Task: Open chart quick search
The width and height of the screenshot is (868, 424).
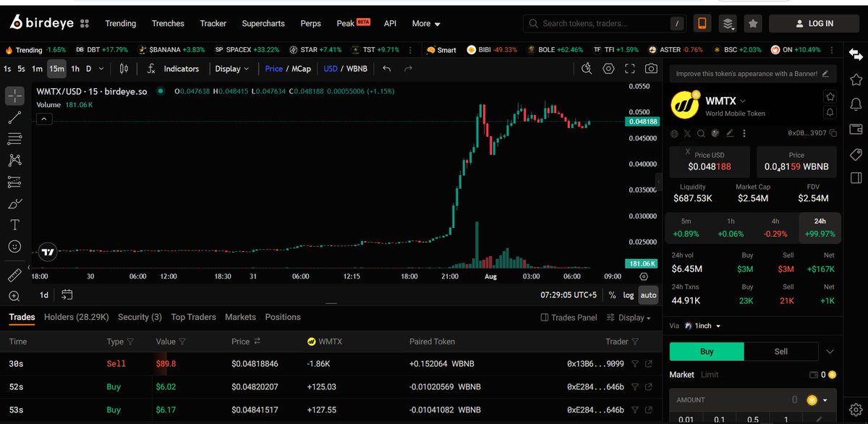Action: pyautogui.click(x=587, y=69)
